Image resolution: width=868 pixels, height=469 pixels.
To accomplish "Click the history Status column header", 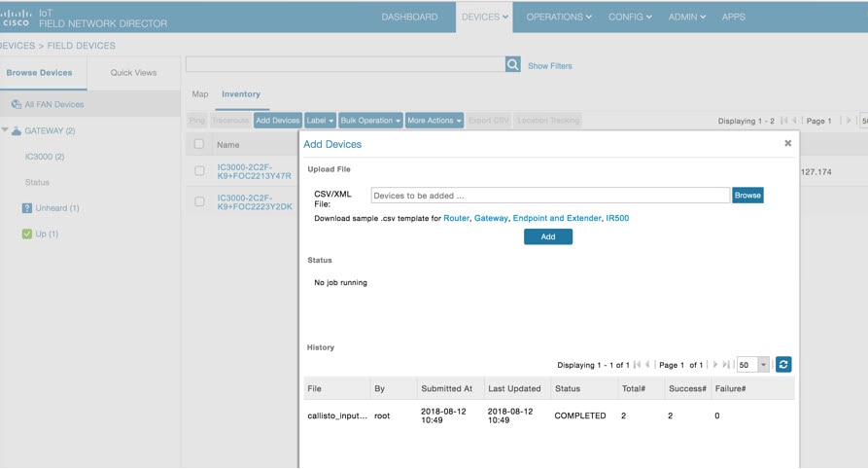I will pyautogui.click(x=583, y=388).
